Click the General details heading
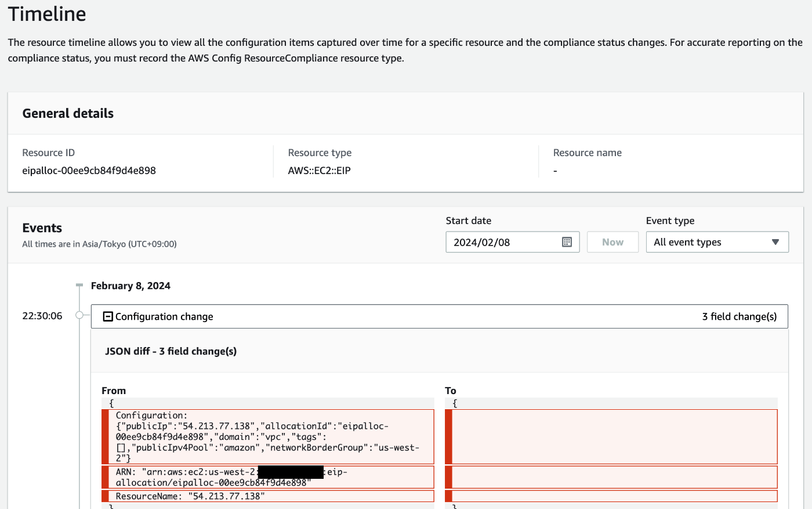The height and width of the screenshot is (509, 812). [68, 113]
